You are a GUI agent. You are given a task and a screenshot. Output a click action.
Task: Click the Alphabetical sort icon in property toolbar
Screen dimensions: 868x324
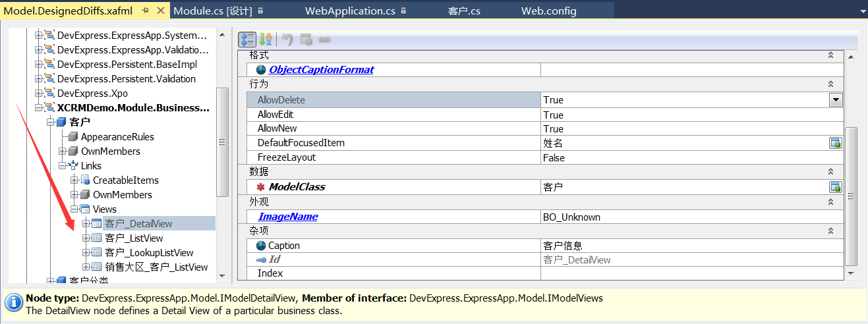point(265,40)
